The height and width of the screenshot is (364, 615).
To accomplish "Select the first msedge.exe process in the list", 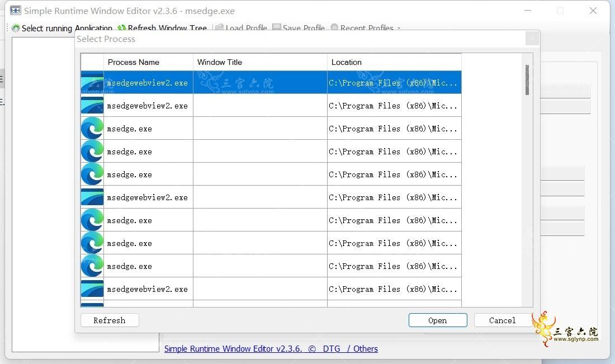I will point(271,128).
